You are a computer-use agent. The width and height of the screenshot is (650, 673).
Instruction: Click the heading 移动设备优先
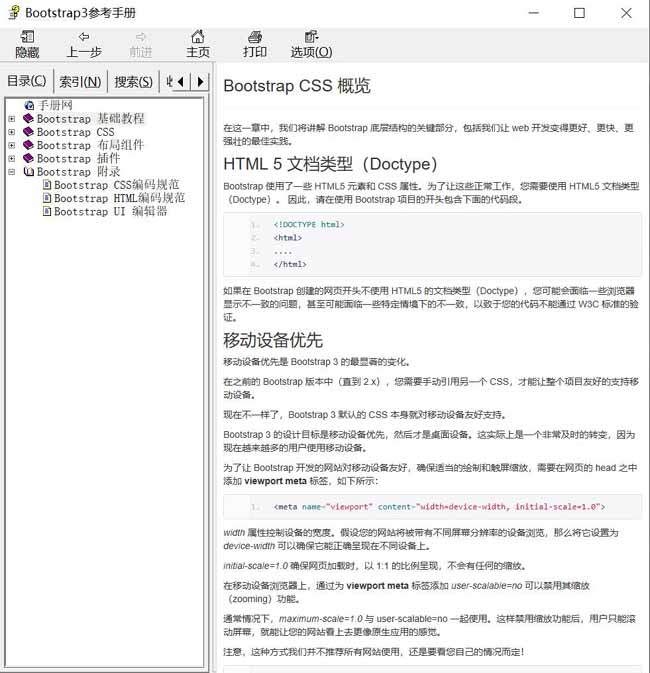tap(273, 340)
